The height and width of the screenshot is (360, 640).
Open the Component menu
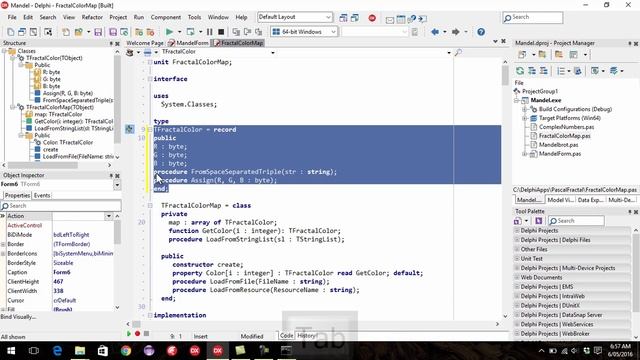166,17
